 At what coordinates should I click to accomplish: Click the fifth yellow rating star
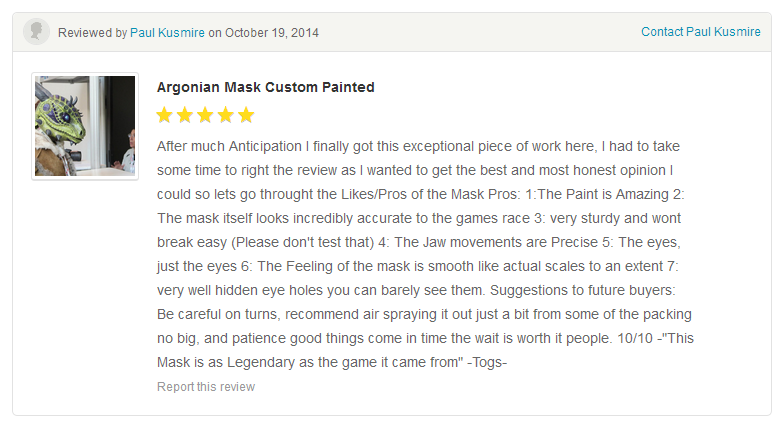click(246, 115)
